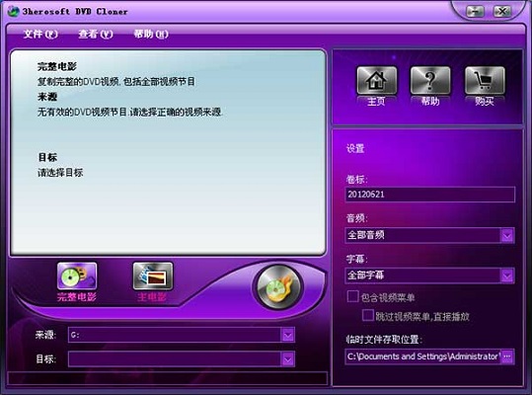Screen dimensions: 532x395
Task: Browse temp folder with the ... button
Action: point(507,356)
